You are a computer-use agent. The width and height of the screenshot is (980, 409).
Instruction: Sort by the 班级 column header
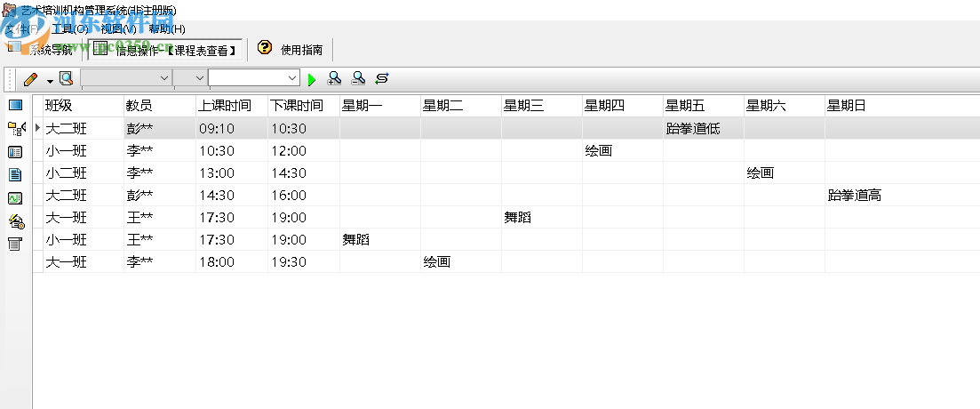[84, 106]
